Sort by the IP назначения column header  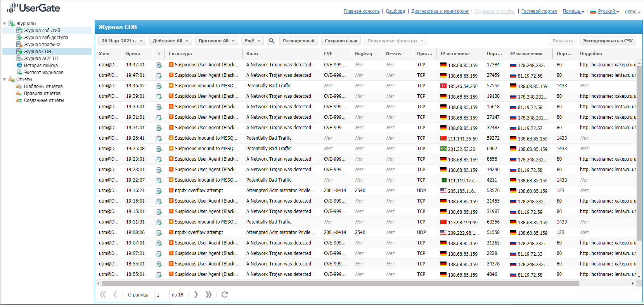tap(529, 54)
